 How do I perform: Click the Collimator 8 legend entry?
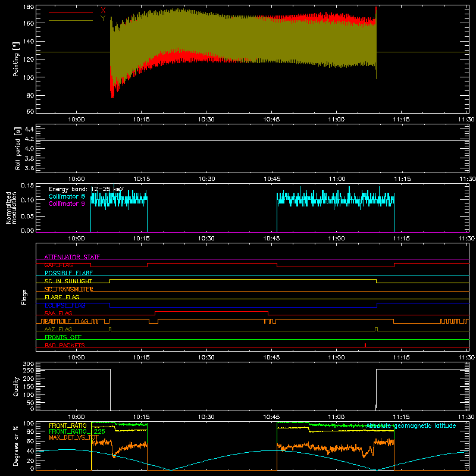coord(67,196)
